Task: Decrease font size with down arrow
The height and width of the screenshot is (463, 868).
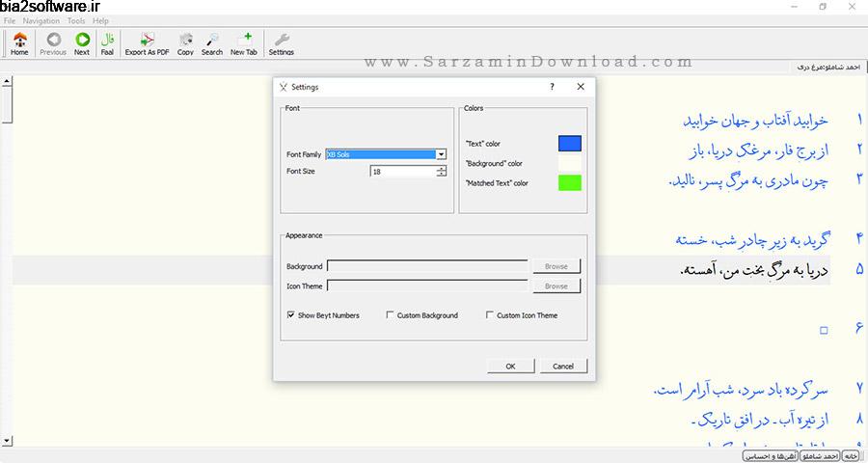Action: point(441,175)
